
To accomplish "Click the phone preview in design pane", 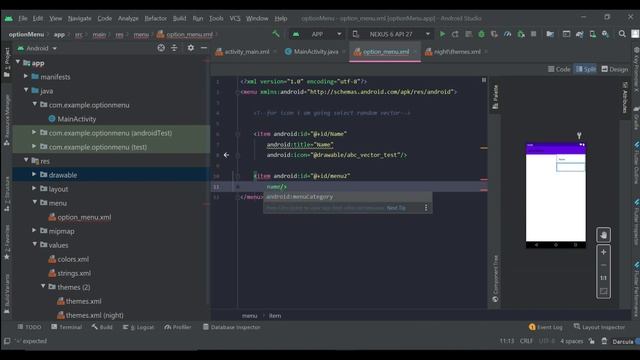I will 556,195.
